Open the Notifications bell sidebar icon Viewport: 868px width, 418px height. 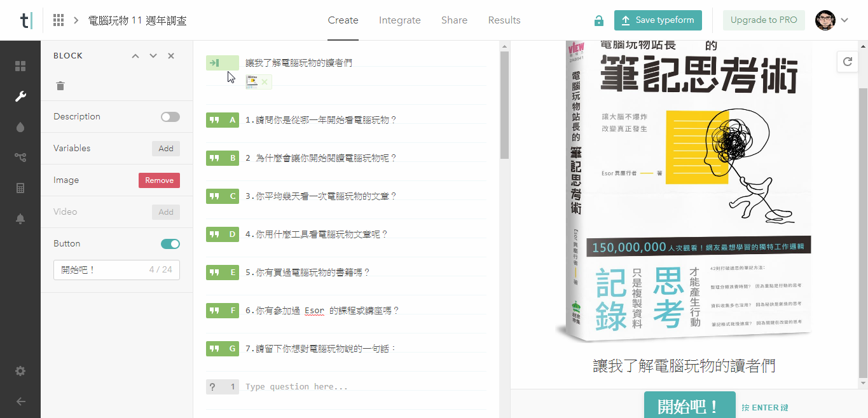(x=20, y=219)
